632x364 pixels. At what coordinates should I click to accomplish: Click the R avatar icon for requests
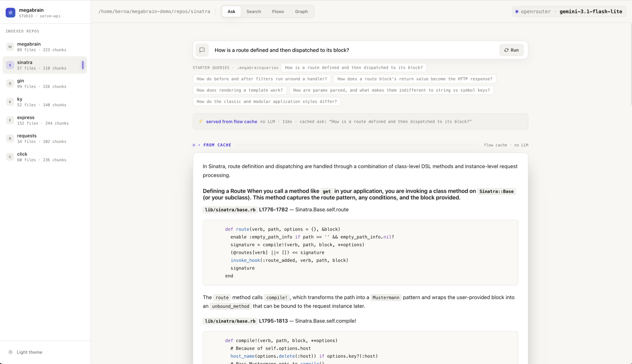(10, 139)
